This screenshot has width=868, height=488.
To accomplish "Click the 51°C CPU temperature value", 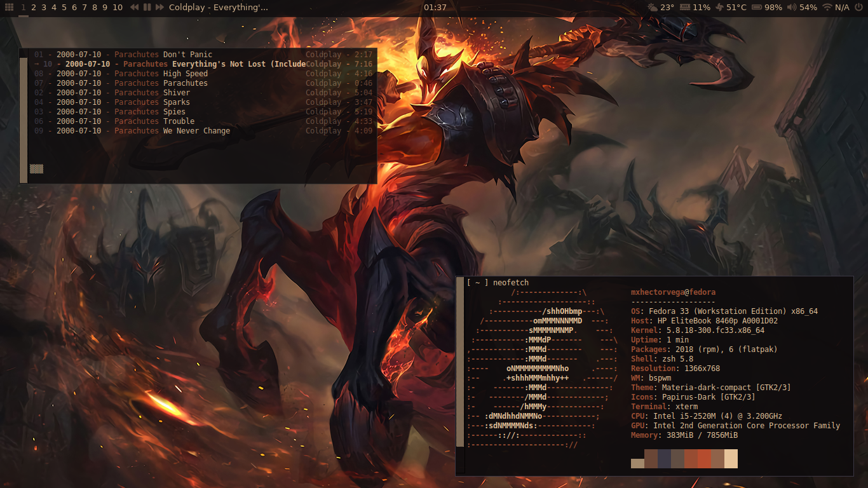I will (x=736, y=8).
